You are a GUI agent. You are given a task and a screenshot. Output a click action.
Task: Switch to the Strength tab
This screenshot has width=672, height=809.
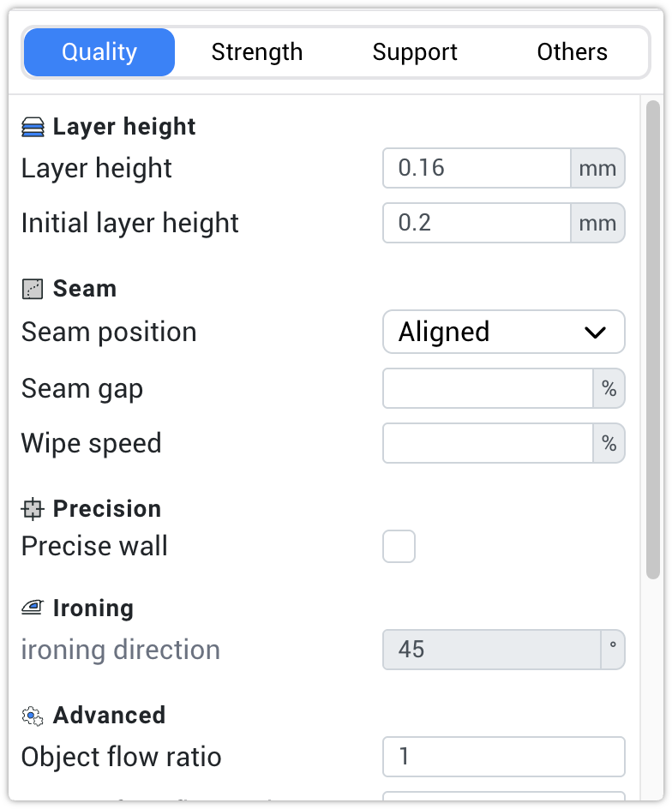pyautogui.click(x=256, y=51)
